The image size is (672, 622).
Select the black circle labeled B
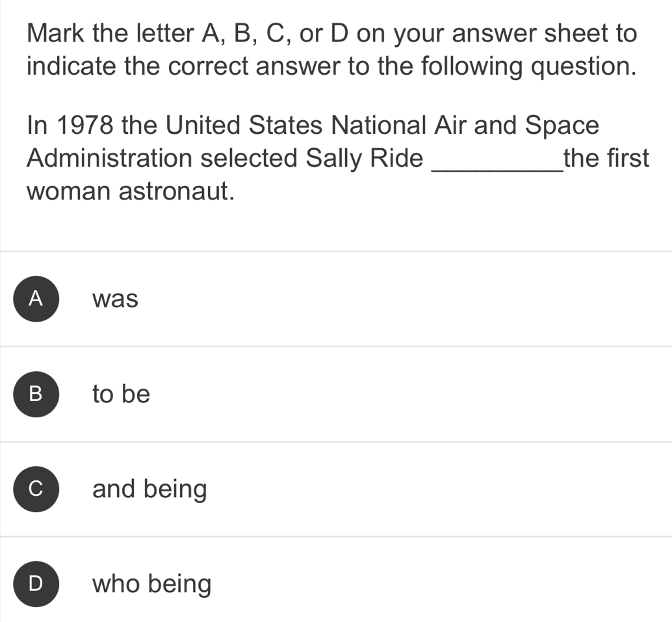[37, 394]
